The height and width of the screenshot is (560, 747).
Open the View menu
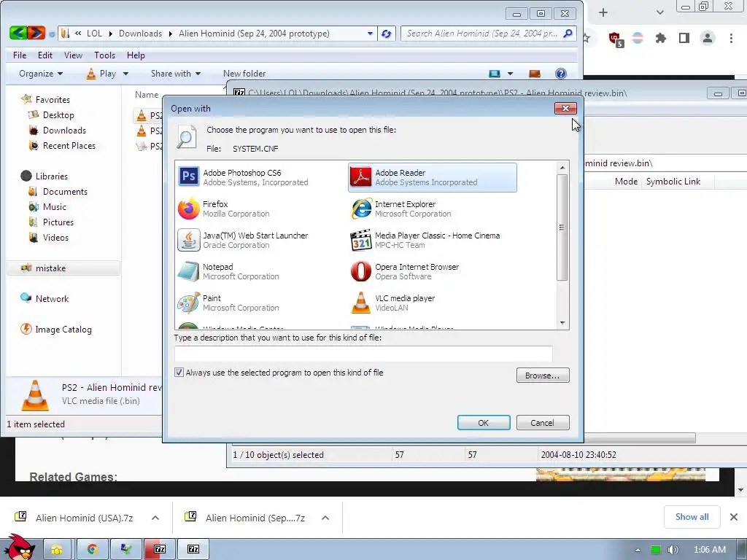(74, 55)
